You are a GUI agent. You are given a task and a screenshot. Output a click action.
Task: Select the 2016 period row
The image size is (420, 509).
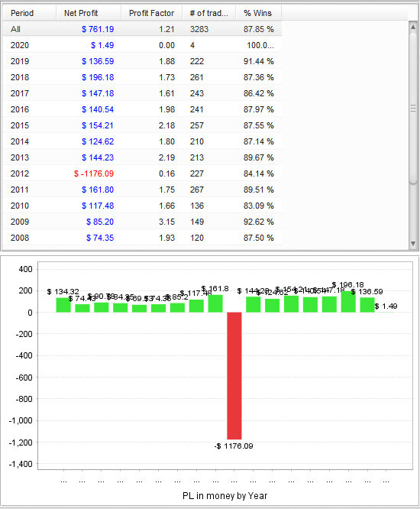(x=142, y=109)
